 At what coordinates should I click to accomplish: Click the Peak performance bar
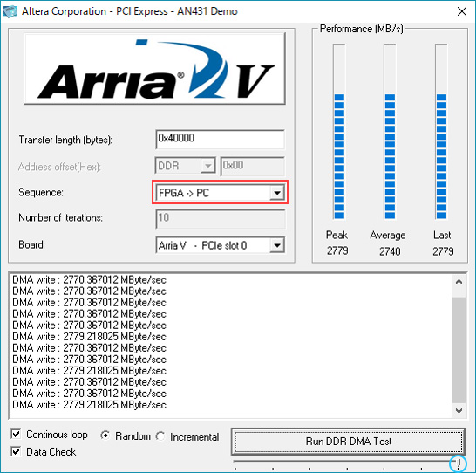[339, 131]
